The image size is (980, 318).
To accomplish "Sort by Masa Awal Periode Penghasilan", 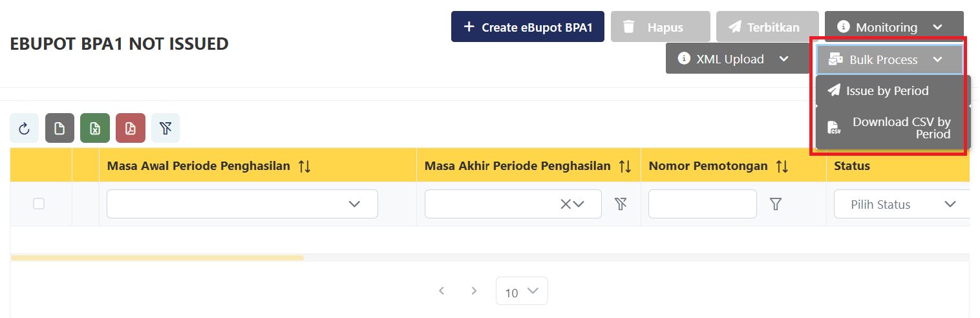I will coord(304,166).
